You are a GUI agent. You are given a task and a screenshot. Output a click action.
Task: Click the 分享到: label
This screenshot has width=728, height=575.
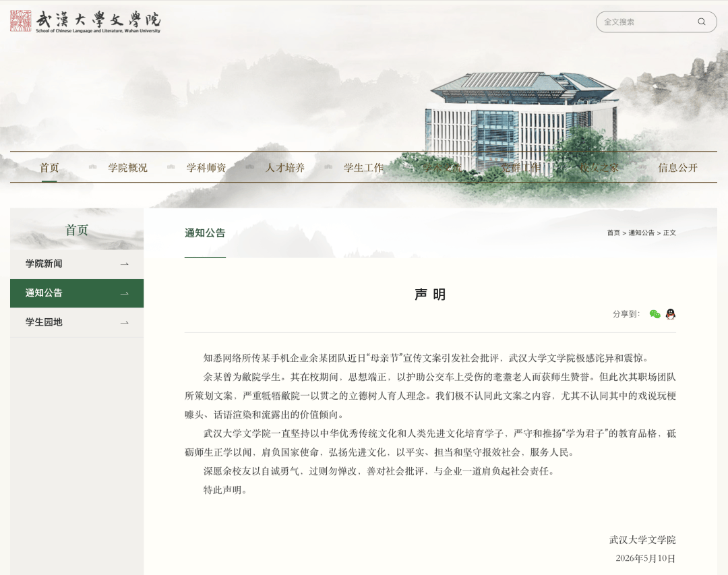pos(626,314)
